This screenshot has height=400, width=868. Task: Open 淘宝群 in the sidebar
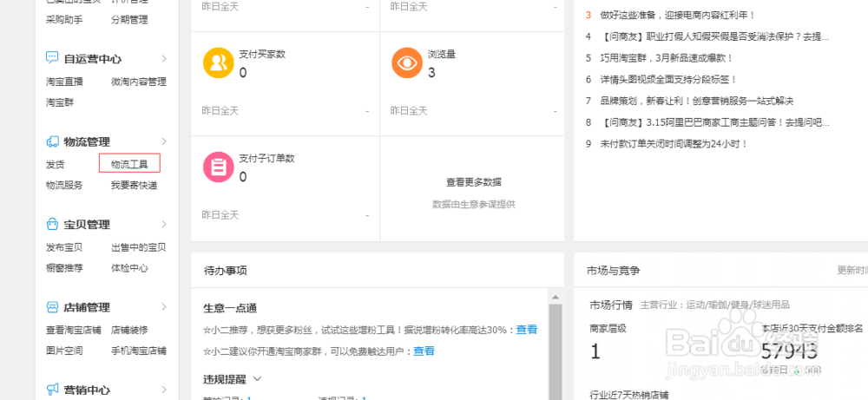60,102
